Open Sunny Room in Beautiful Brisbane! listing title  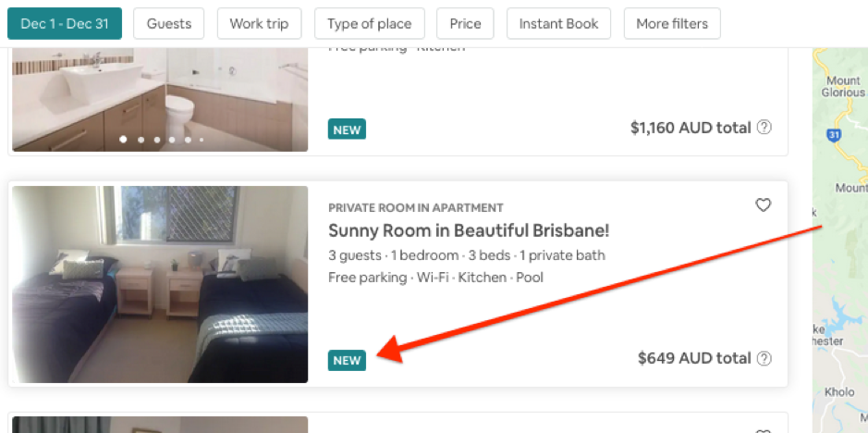[469, 230]
